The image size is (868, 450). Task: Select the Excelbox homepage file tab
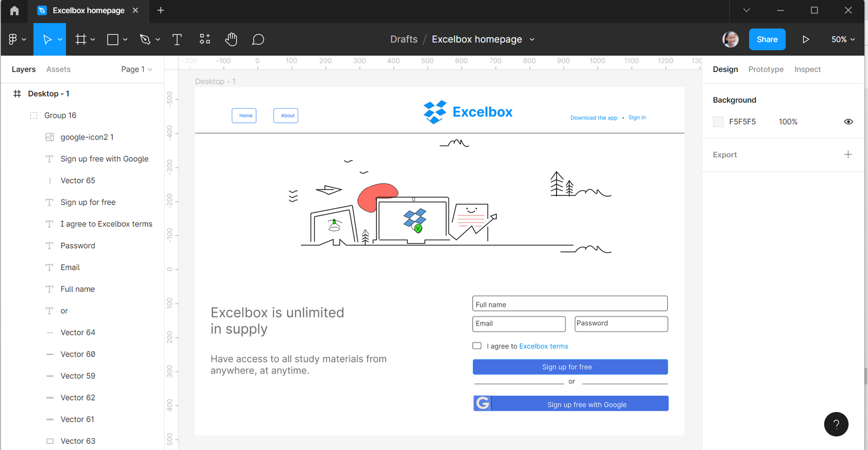pyautogui.click(x=88, y=10)
